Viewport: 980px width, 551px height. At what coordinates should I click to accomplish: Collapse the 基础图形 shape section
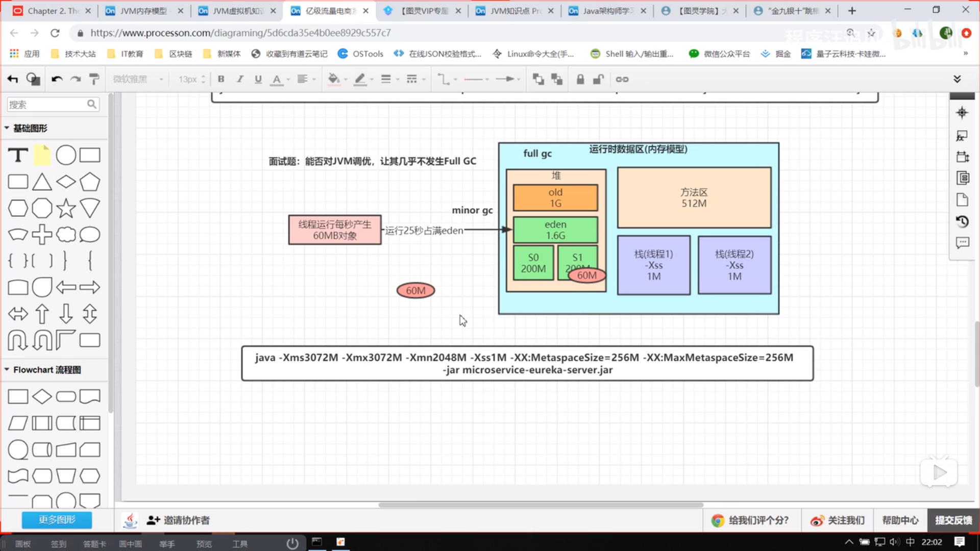click(x=7, y=128)
